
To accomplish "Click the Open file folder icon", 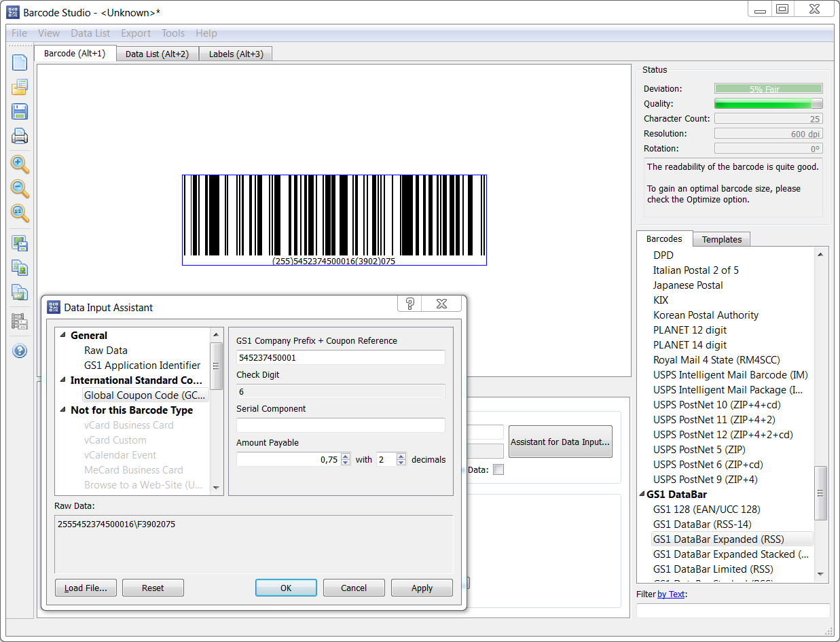I will click(20, 87).
